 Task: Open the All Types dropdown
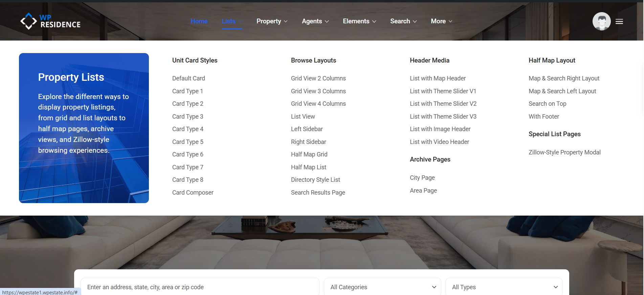504,287
